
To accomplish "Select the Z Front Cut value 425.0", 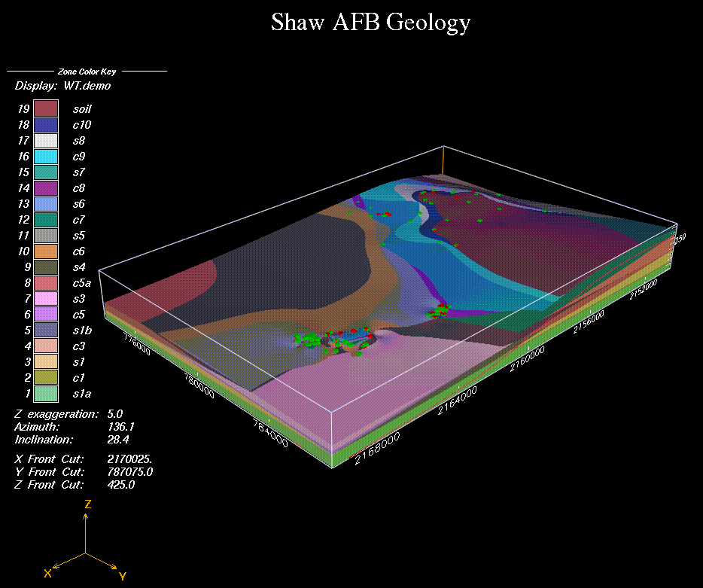I will [x=121, y=484].
